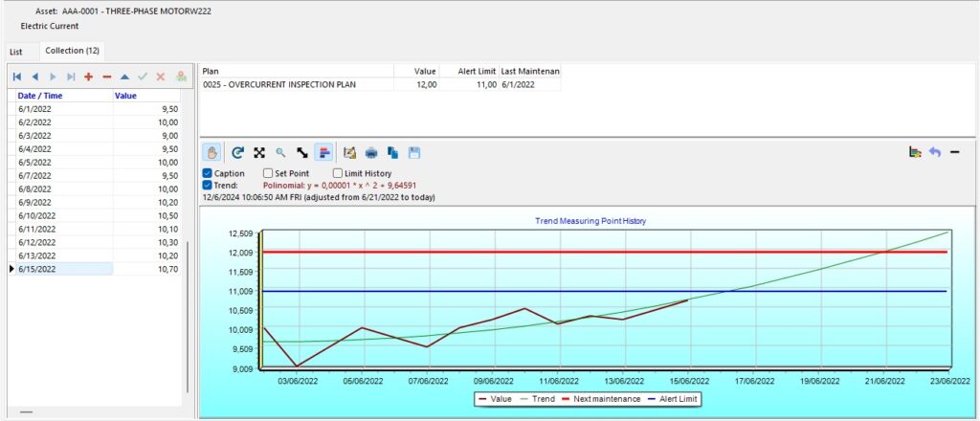Refresh the chart with circular arrow
980x421 pixels.
[237, 152]
